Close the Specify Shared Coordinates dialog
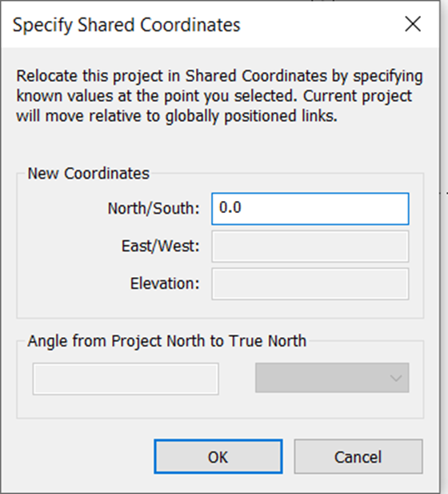 click(x=413, y=24)
